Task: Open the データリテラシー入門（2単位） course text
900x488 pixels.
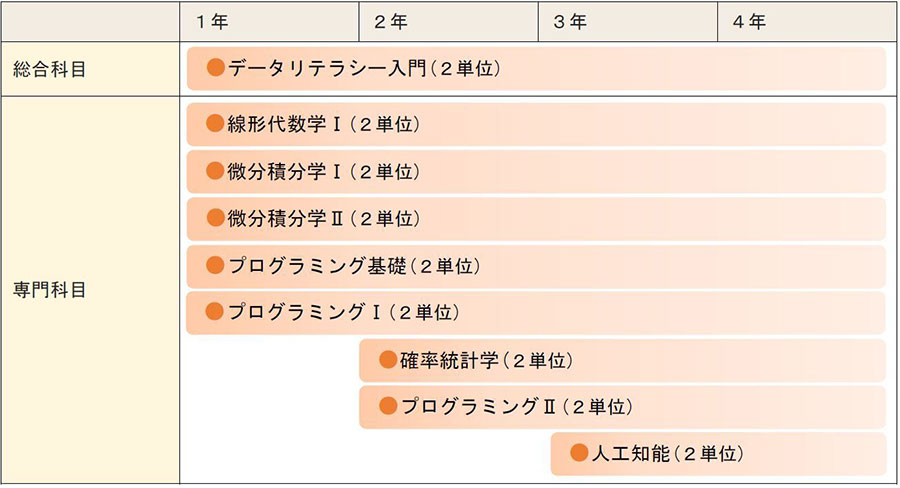Action: click(365, 68)
